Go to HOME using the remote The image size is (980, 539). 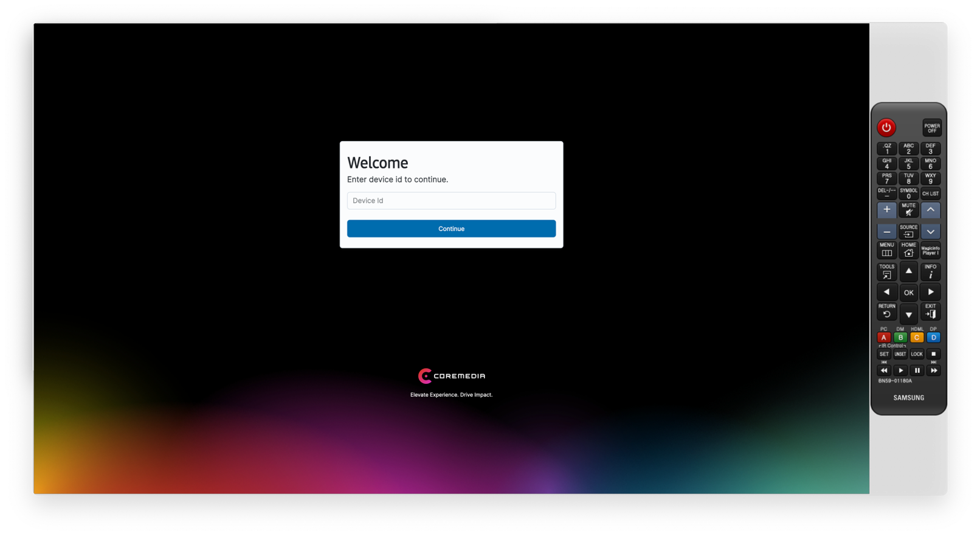tap(908, 250)
